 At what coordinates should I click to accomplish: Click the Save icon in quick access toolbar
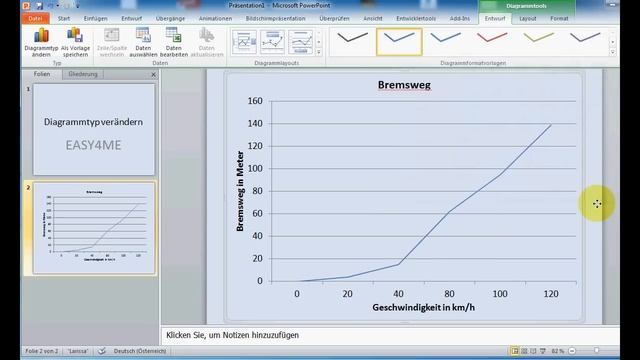[x=40, y=6]
